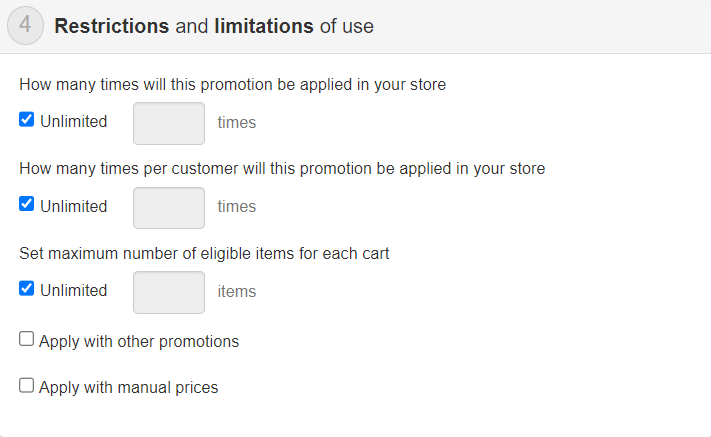Click Unlimited label text for total store uses

click(73, 122)
